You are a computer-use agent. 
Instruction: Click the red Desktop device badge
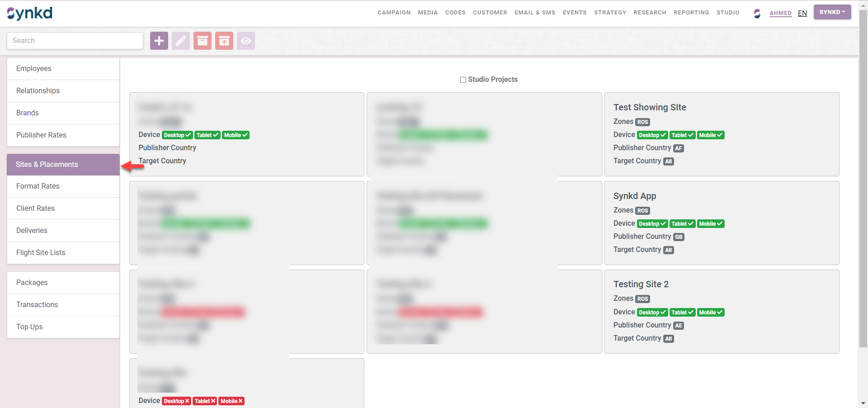point(176,401)
